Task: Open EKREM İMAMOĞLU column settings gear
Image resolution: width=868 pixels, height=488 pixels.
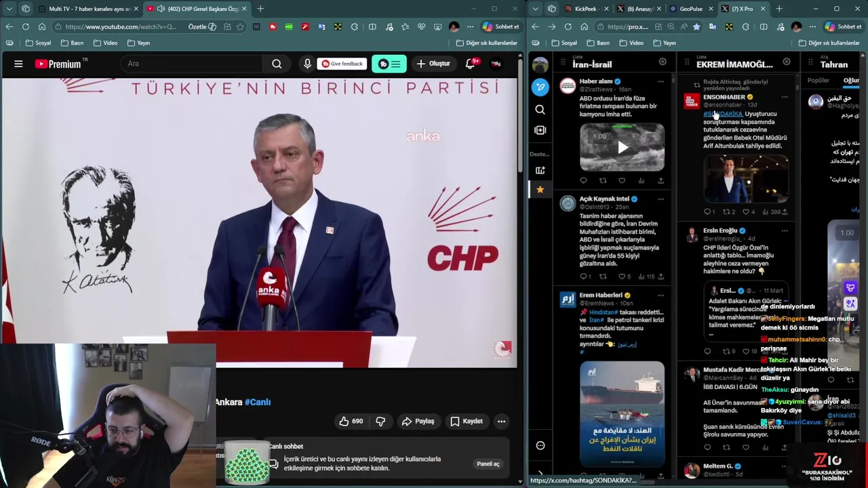Action: tap(786, 62)
